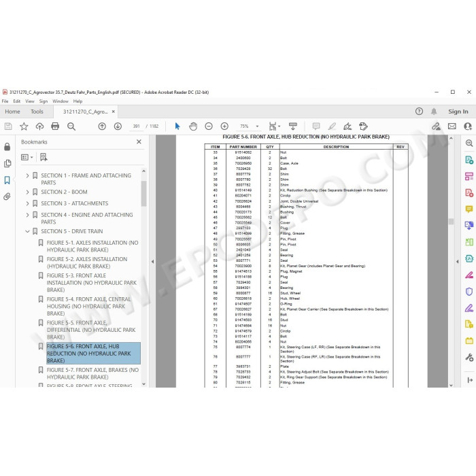The height and width of the screenshot is (476, 476).
Task: Open bookmark options dropdown
Action: coord(27,157)
